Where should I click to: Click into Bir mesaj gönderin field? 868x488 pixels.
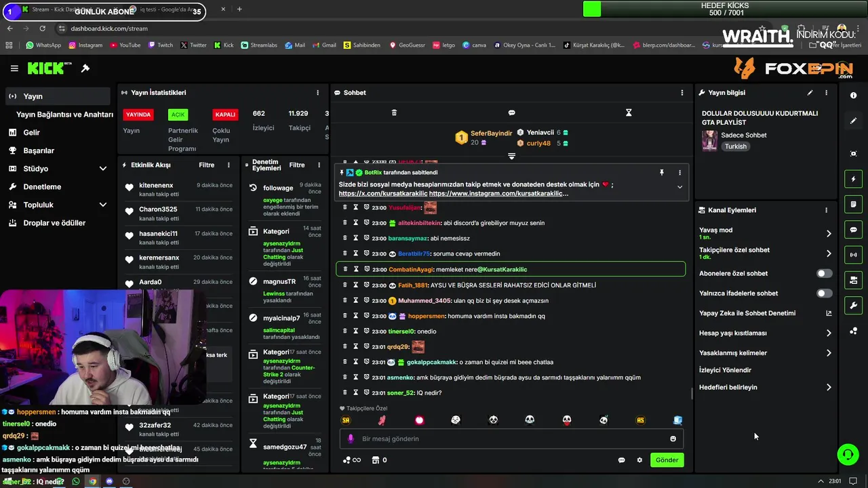tap(512, 439)
